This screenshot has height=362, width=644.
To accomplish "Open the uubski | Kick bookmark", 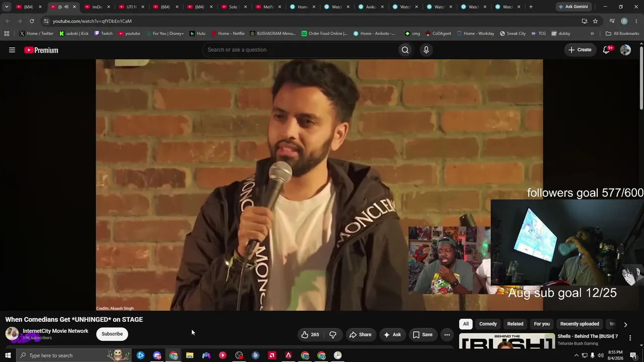I will click(73, 34).
